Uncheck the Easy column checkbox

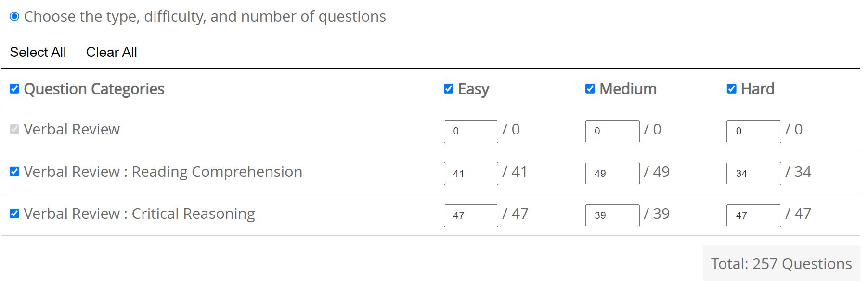[x=448, y=88]
